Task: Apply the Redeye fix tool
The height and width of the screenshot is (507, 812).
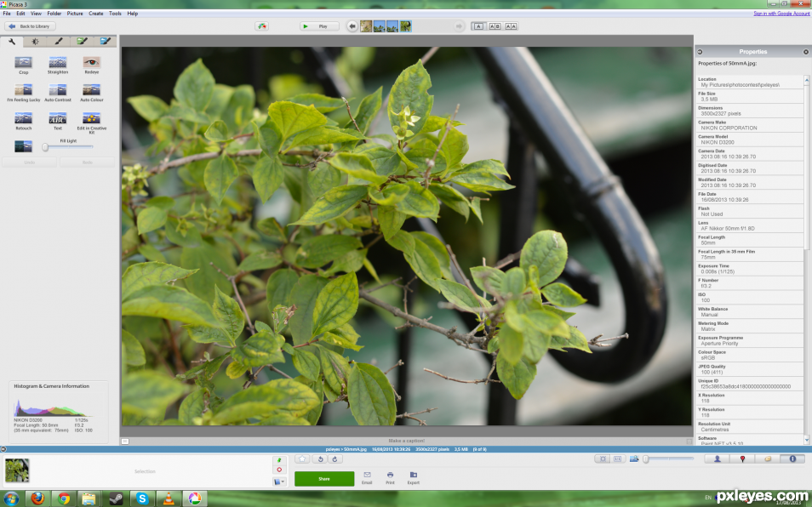Action: tap(92, 66)
